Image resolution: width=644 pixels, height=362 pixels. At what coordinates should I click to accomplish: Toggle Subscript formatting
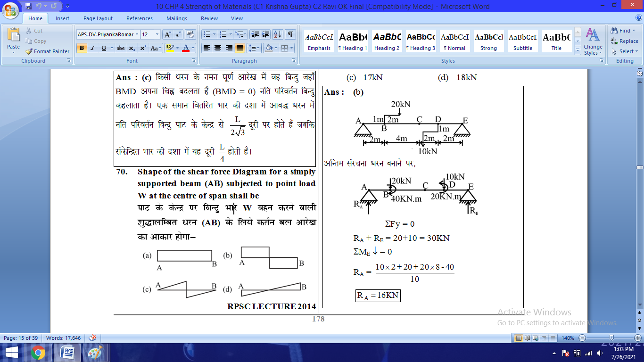[132, 48]
